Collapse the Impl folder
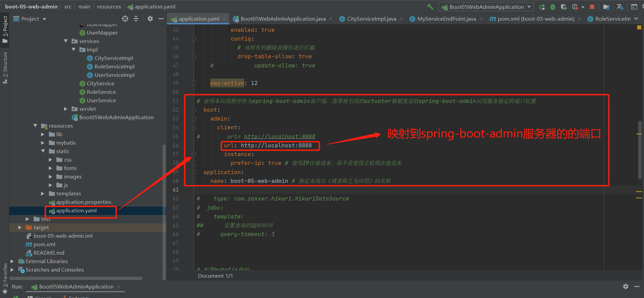 [74, 49]
